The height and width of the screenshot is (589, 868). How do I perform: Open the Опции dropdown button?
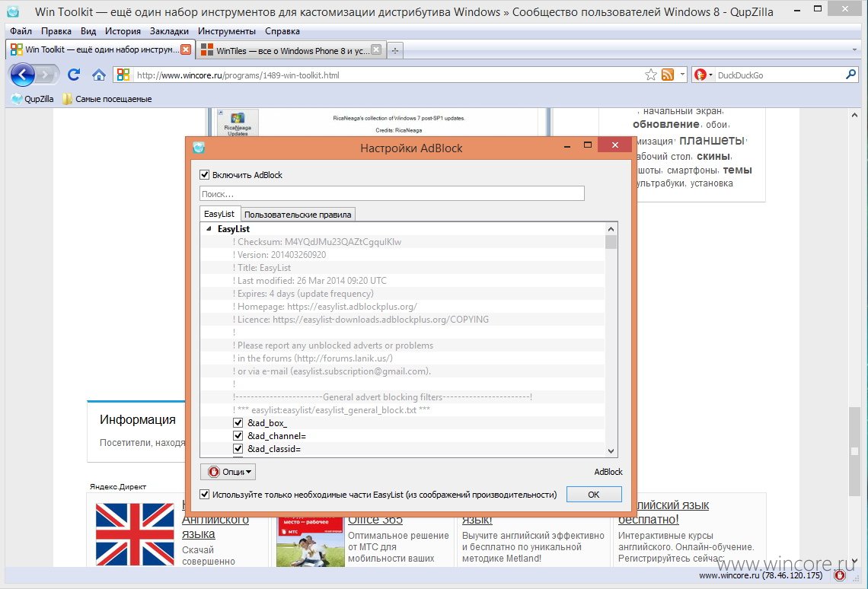click(228, 472)
